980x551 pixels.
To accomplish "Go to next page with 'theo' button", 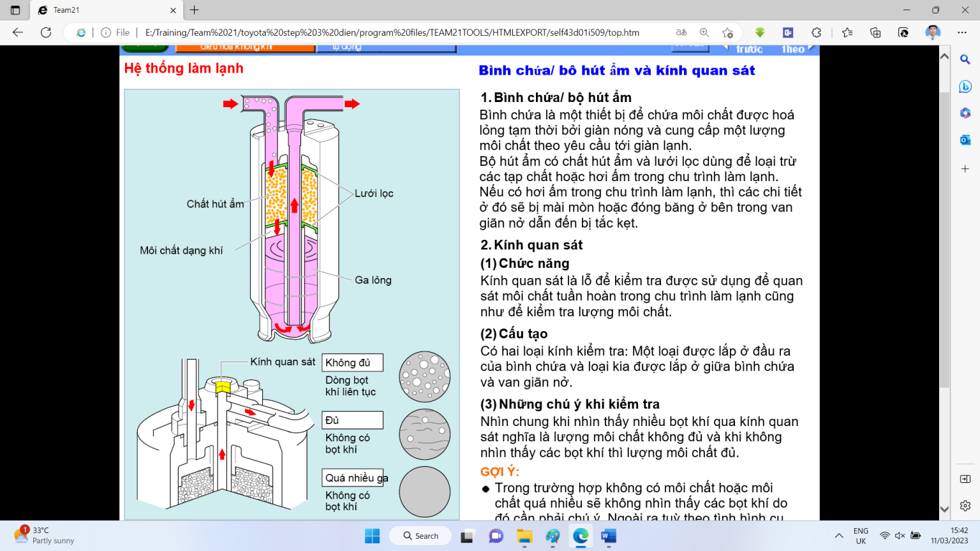I will click(x=795, y=49).
